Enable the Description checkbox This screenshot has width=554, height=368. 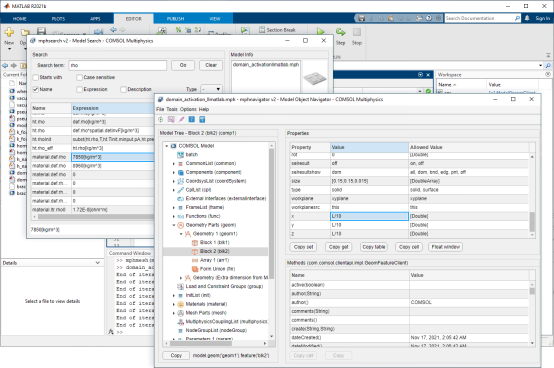[123, 89]
